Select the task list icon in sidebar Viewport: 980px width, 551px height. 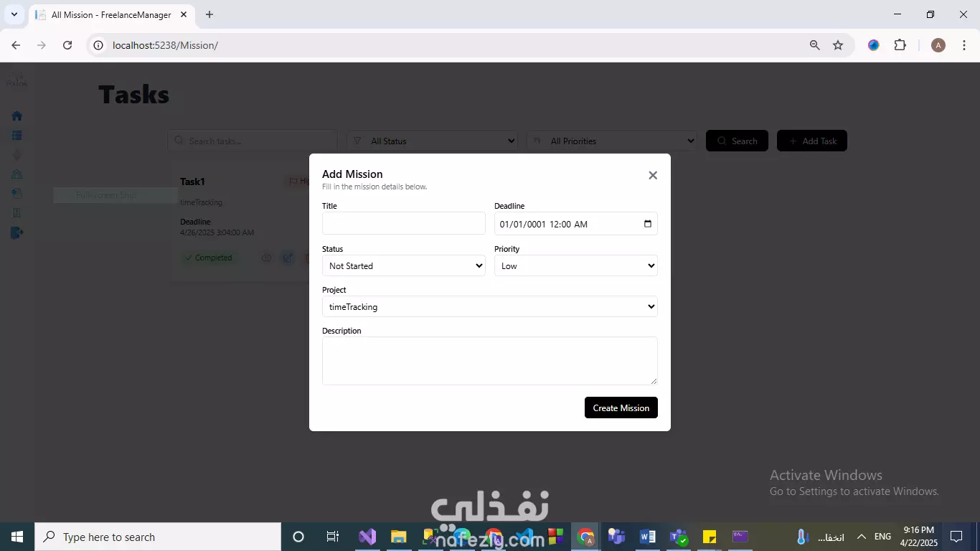pyautogui.click(x=17, y=135)
